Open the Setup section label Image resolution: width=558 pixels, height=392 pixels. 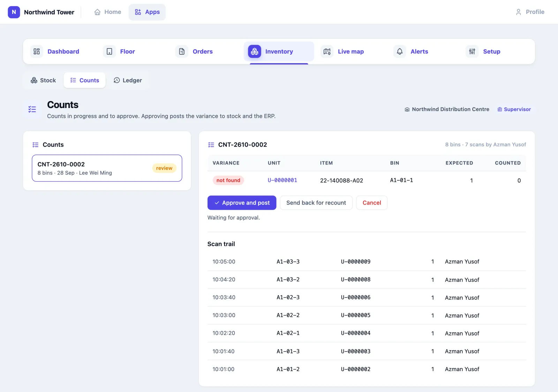[x=492, y=52]
